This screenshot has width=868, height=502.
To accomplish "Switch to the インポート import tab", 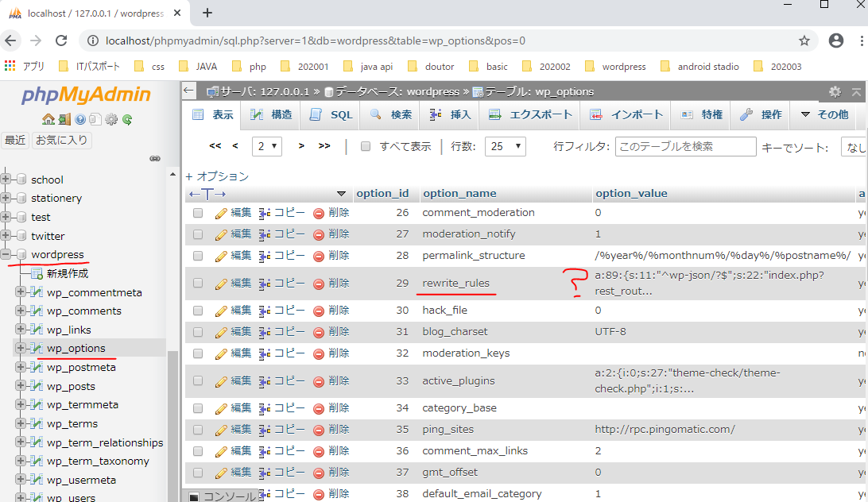I will (626, 114).
